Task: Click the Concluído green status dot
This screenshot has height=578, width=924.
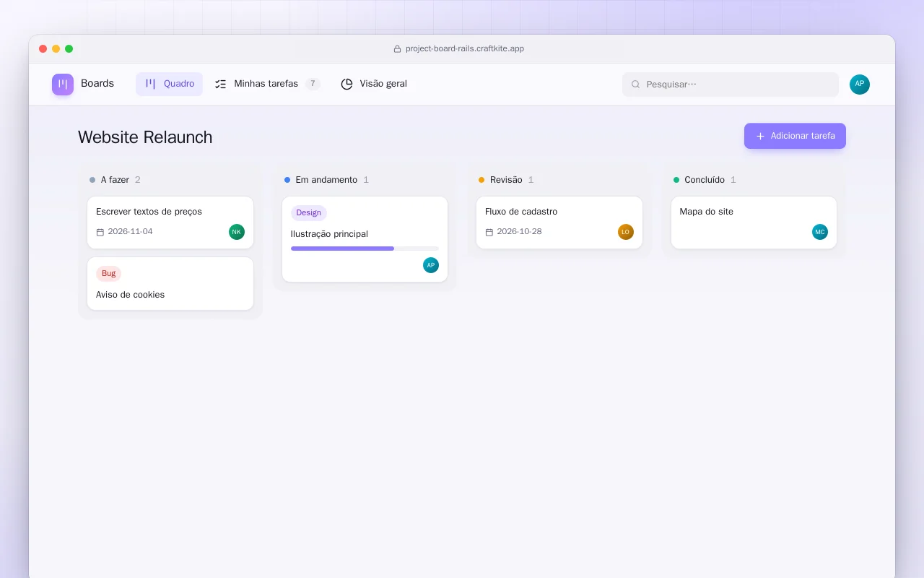Action: pyautogui.click(x=676, y=180)
